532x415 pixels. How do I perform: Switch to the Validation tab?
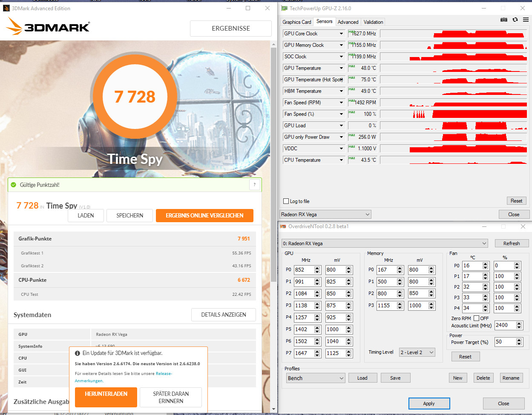point(373,22)
